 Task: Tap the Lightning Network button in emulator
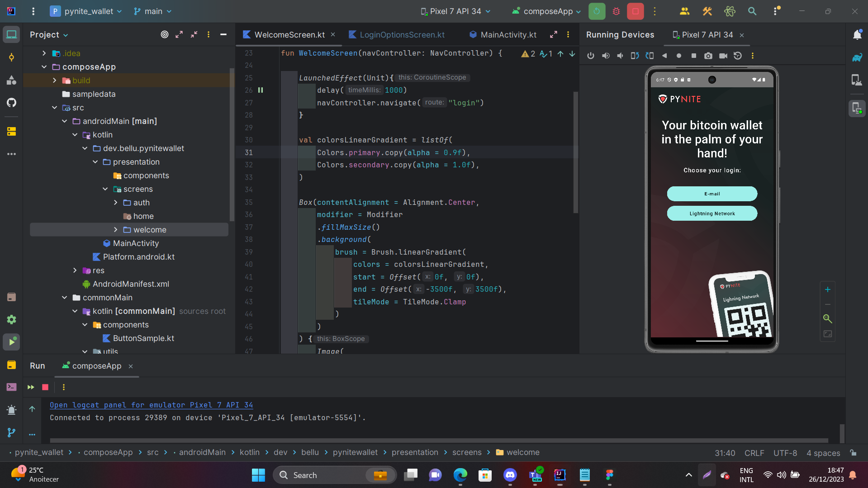[x=712, y=213]
